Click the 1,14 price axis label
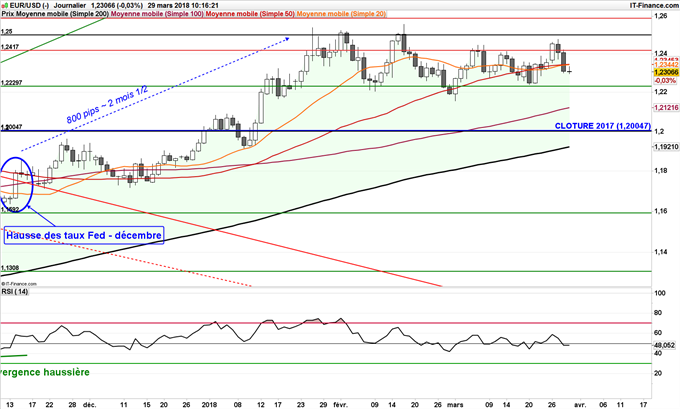This screenshot has width=680, height=409. tap(661, 252)
